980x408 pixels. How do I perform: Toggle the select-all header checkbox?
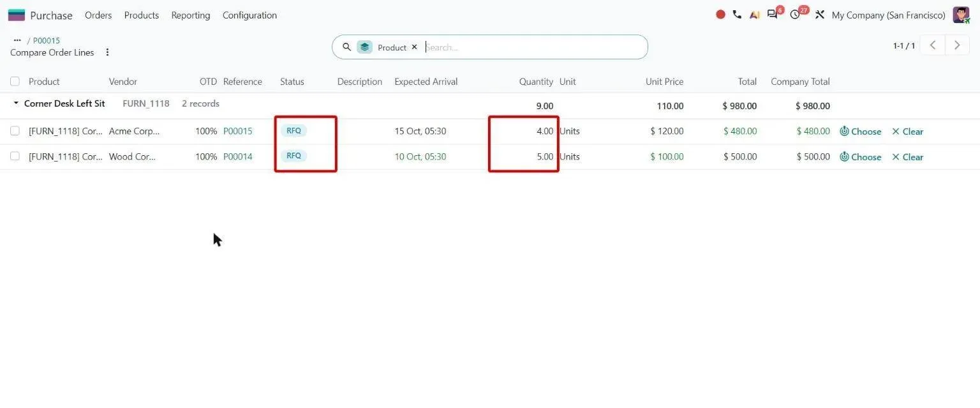15,82
